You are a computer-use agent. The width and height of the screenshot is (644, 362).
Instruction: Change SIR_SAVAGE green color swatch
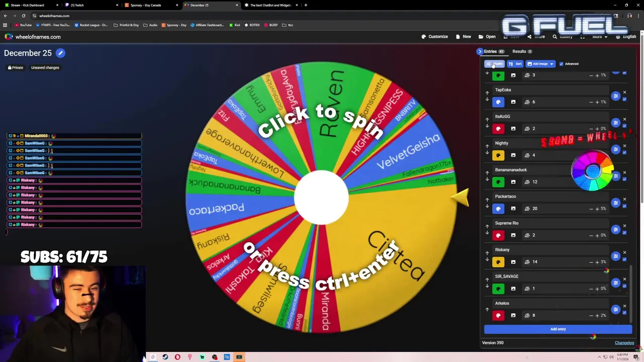pos(498,289)
